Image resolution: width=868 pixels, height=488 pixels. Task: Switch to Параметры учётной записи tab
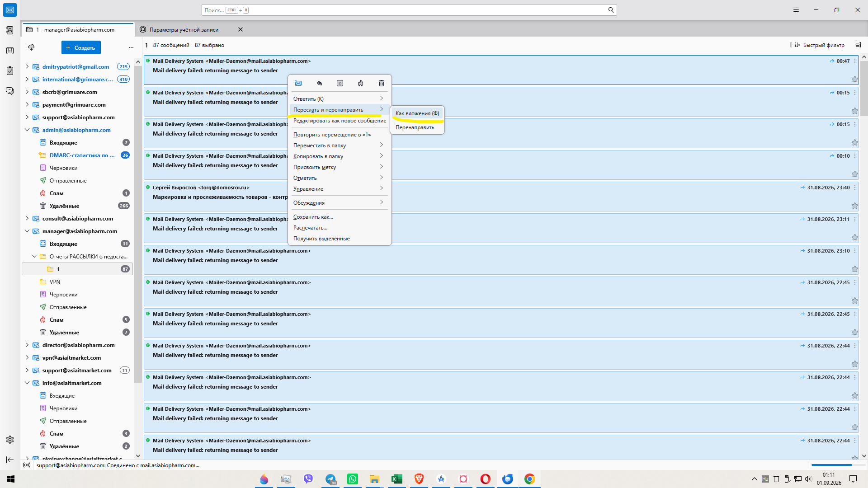(184, 30)
